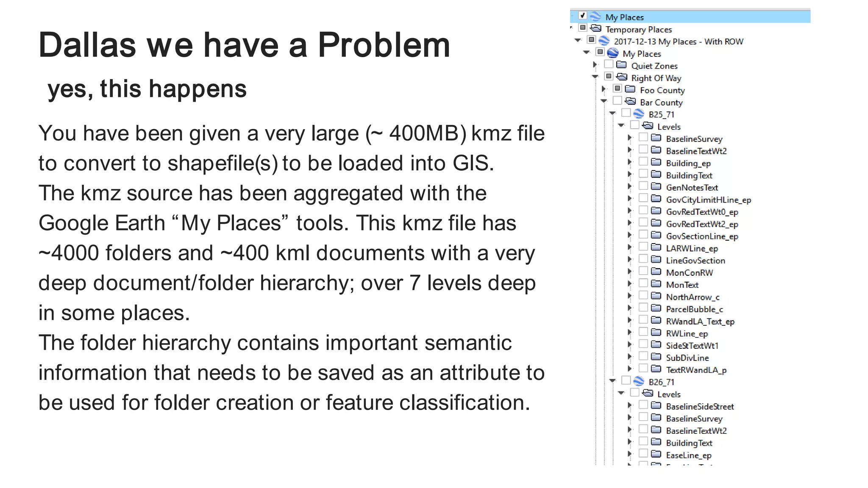Click the Quiet Zones folder icon
This screenshot has width=868, height=488.
[622, 65]
